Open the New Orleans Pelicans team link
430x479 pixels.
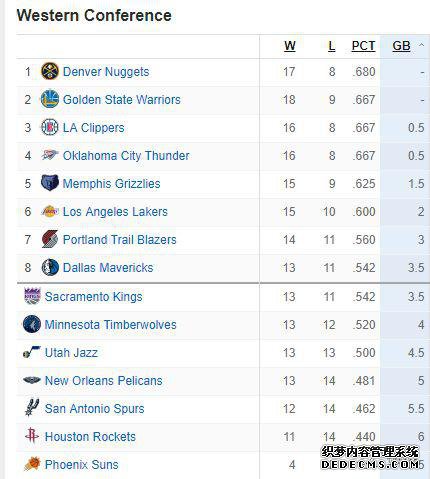tap(103, 380)
